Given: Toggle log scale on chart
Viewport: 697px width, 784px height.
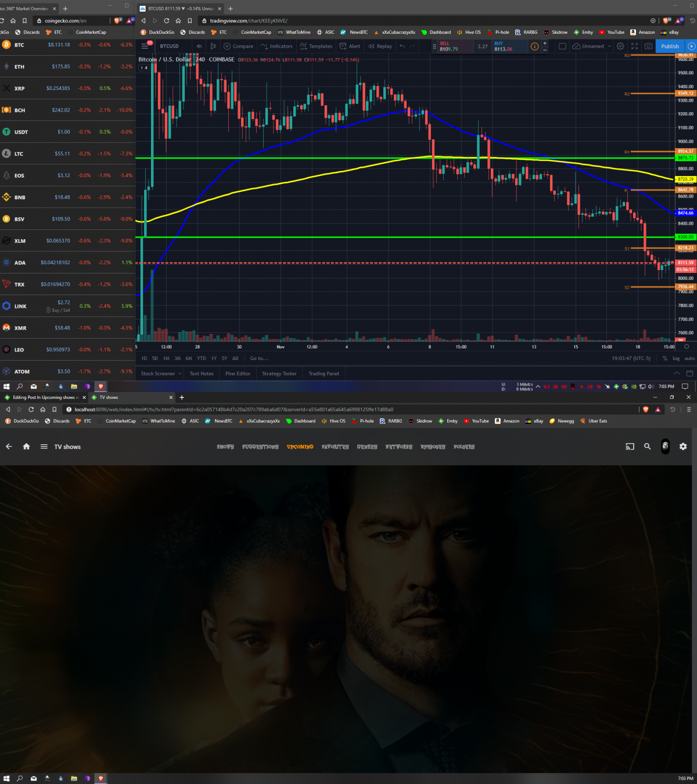Looking at the screenshot, I should point(676,358).
